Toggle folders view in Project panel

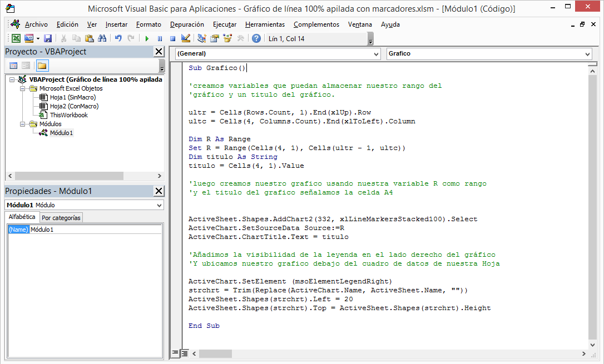click(42, 66)
